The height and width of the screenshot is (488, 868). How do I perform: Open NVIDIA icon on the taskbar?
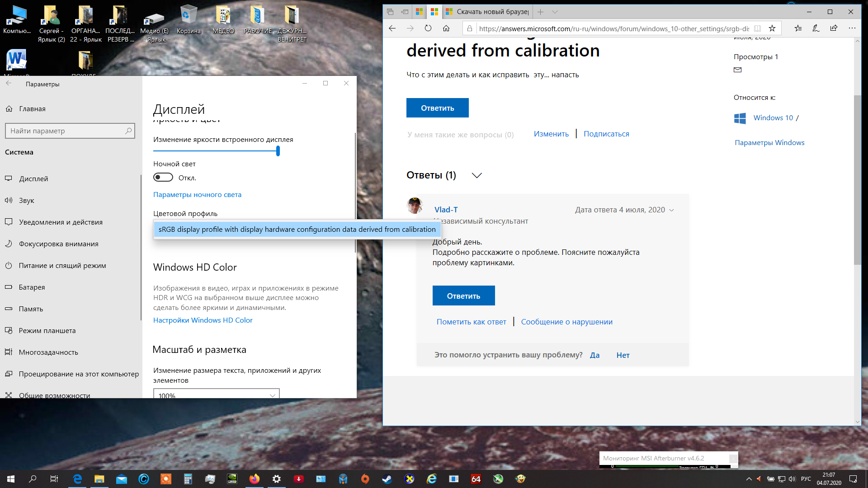tap(232, 479)
